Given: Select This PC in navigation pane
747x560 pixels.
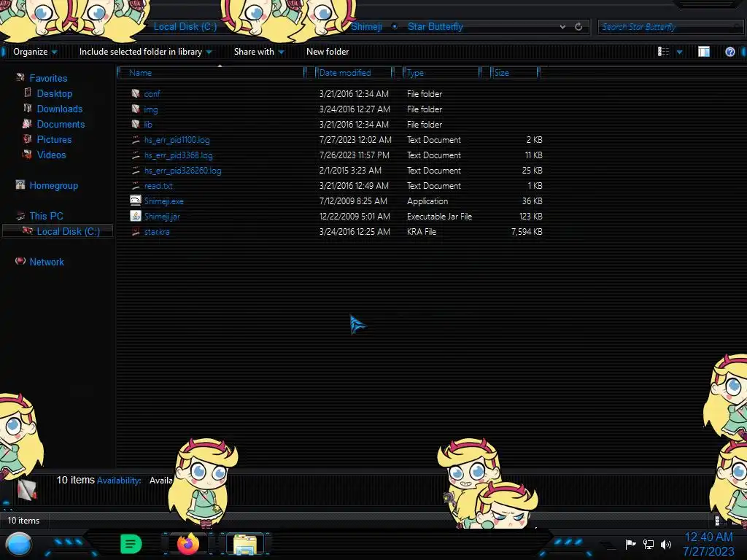Looking at the screenshot, I should (x=46, y=216).
